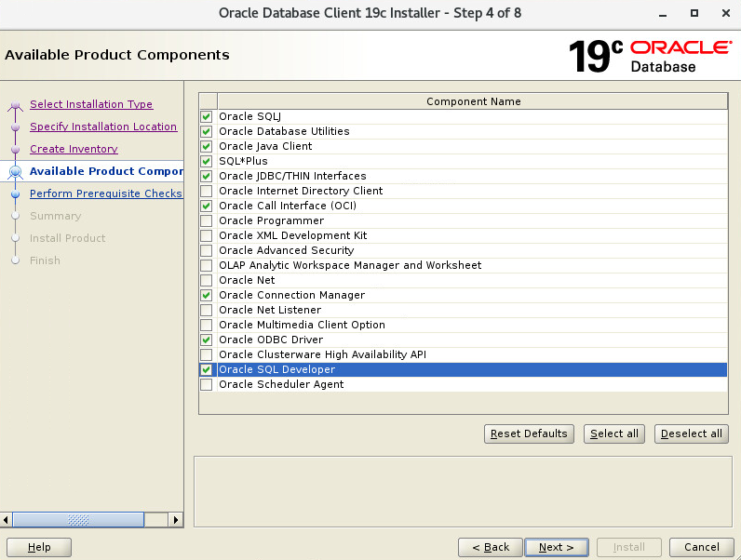Select the Oracle Java Client row text
The height and width of the screenshot is (560, 741).
pyautogui.click(x=265, y=146)
